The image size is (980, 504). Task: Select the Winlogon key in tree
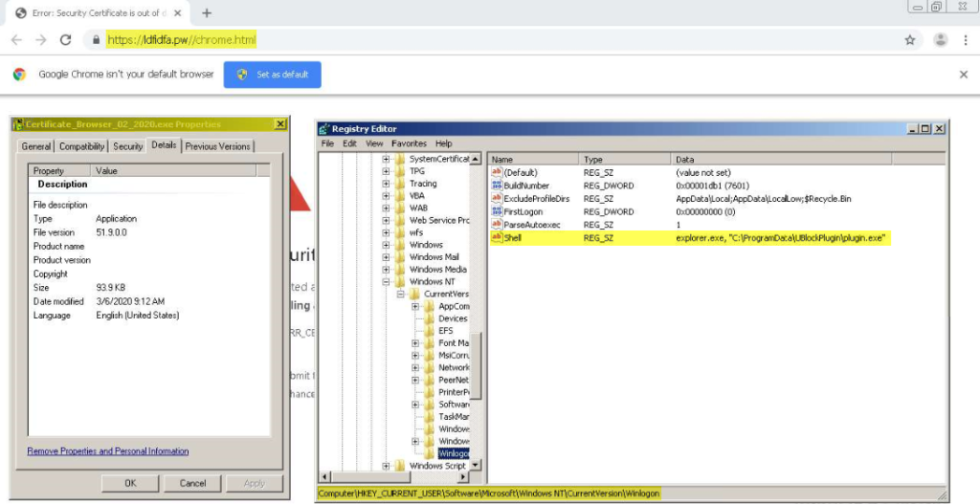pos(454,453)
